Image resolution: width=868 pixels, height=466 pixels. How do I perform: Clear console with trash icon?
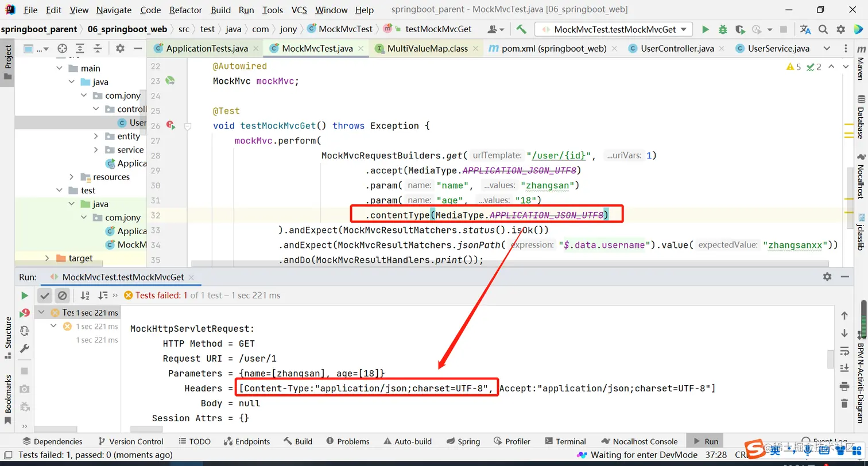(844, 403)
